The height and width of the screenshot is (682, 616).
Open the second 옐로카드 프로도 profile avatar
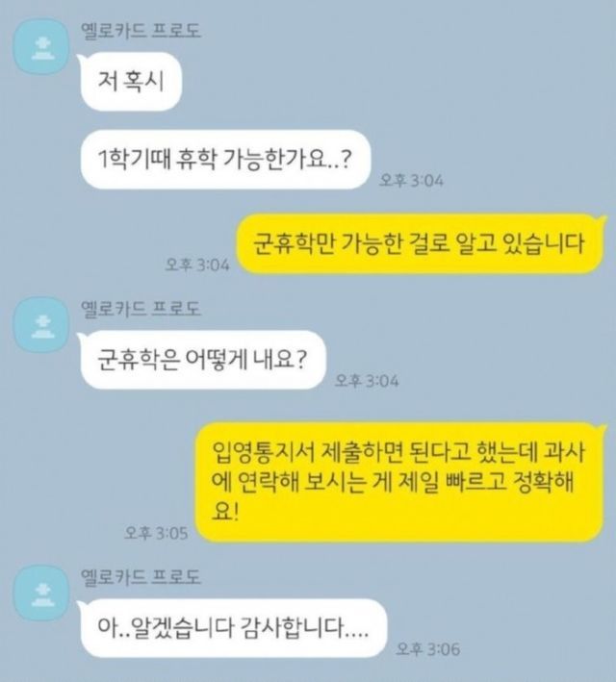tap(41, 324)
